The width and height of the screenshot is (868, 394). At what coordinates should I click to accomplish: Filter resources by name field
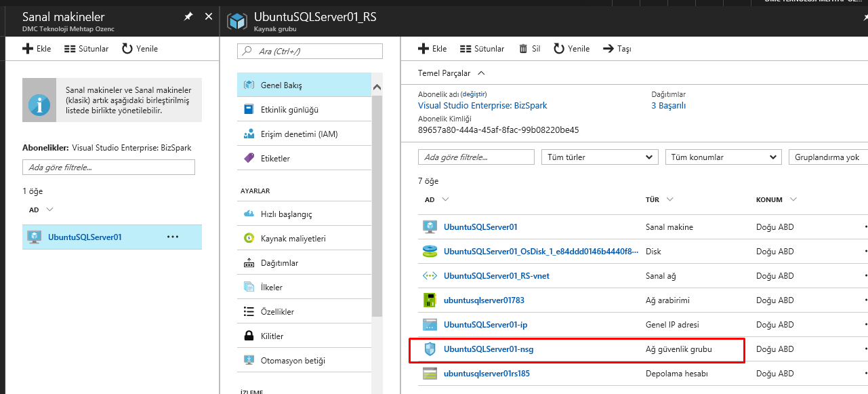click(x=476, y=157)
